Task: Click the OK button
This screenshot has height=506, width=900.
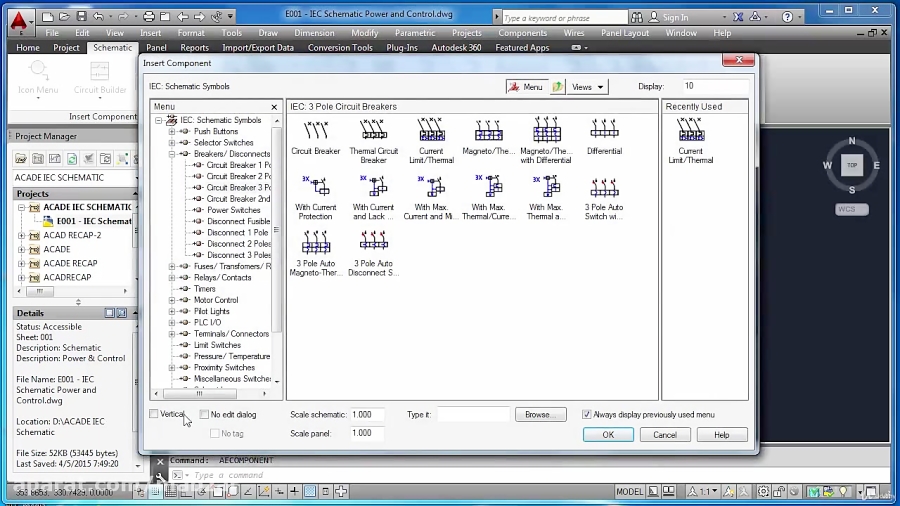Action: 608,435
